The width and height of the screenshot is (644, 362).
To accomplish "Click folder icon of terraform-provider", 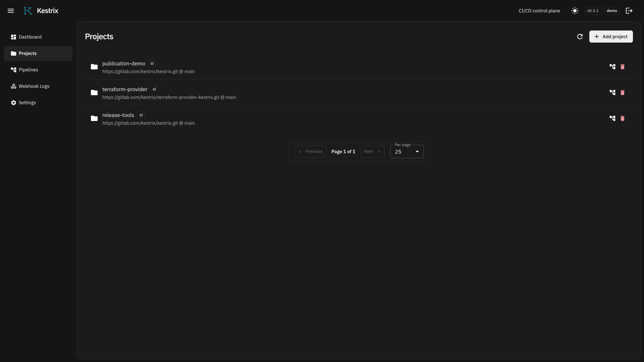I will coord(94,93).
